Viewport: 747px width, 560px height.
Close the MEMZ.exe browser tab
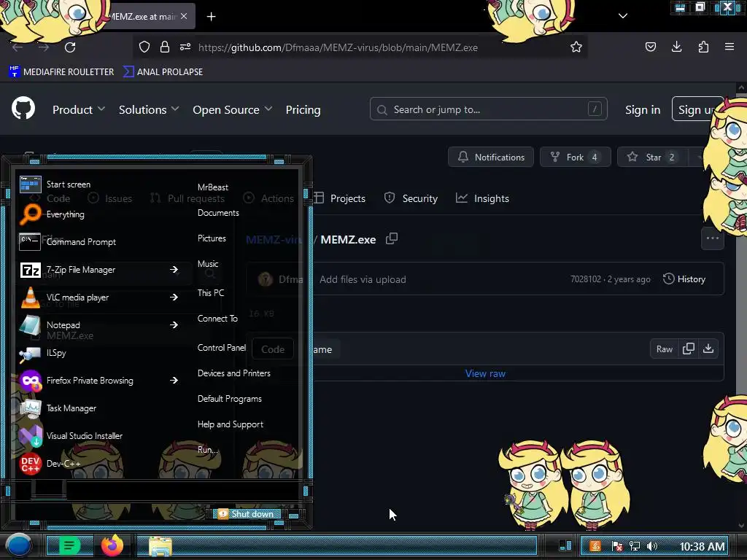tap(184, 16)
